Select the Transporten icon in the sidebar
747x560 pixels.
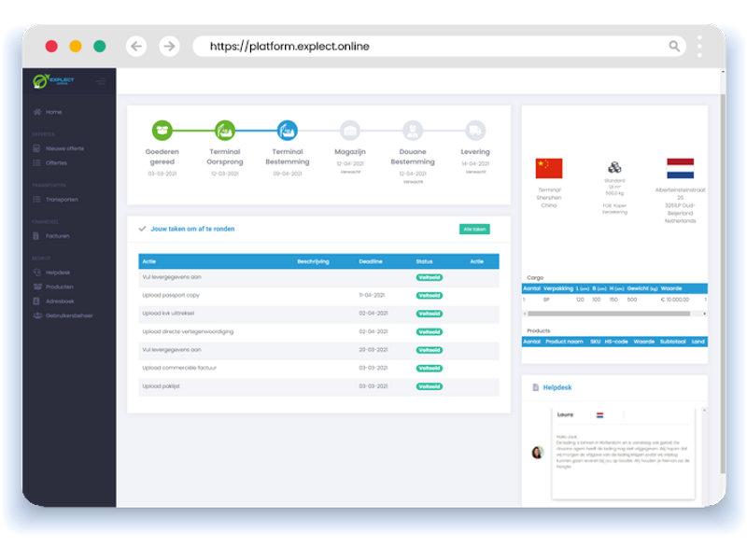(x=39, y=199)
